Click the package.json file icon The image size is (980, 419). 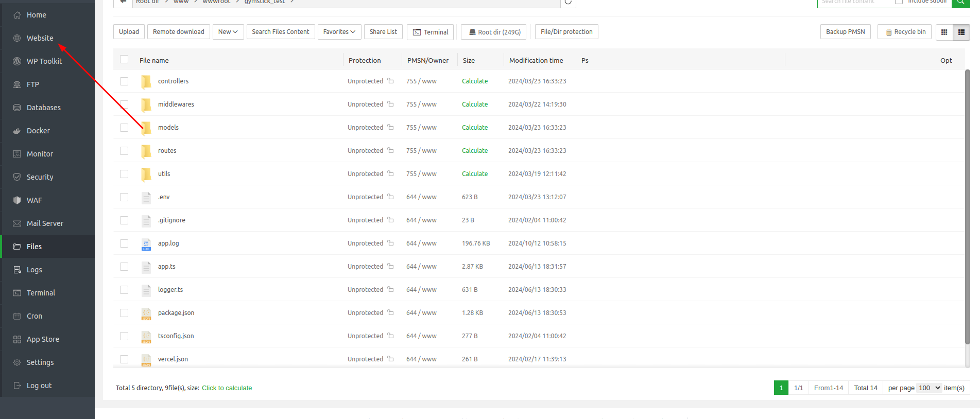pos(146,313)
